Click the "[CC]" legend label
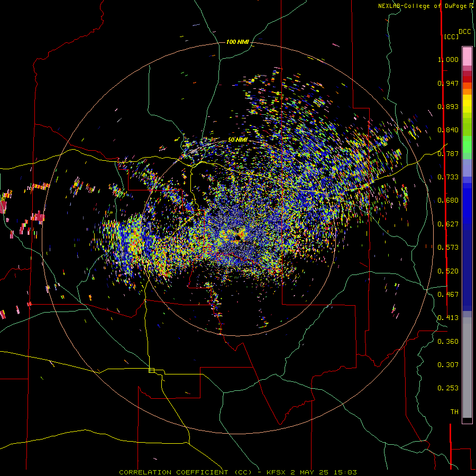 tap(452, 36)
